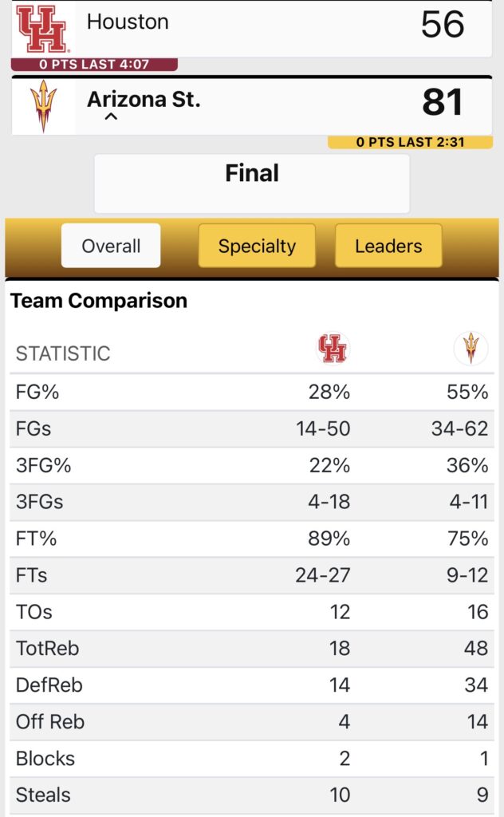Click the Houston score of 56
Viewport: 504px width, 817px height.
coord(443,25)
